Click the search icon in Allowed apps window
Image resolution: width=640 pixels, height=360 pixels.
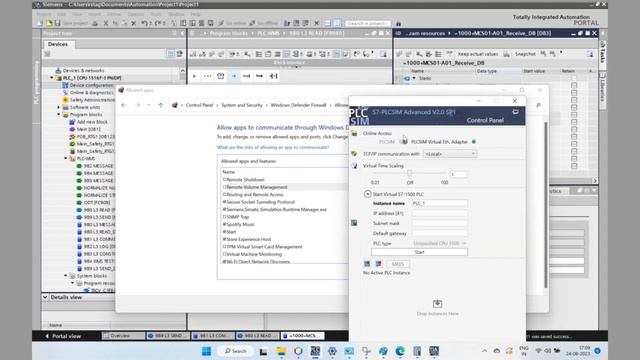[x=538, y=105]
